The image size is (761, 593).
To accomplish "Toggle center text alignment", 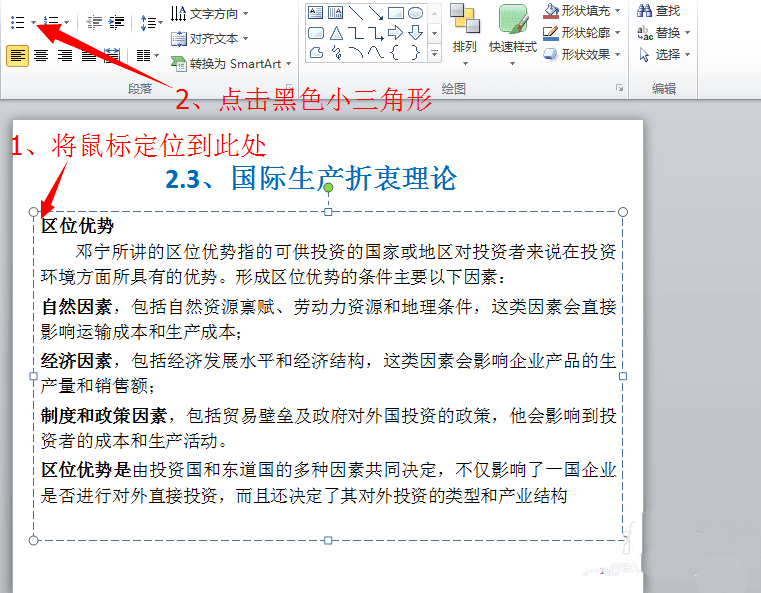I will [x=41, y=55].
